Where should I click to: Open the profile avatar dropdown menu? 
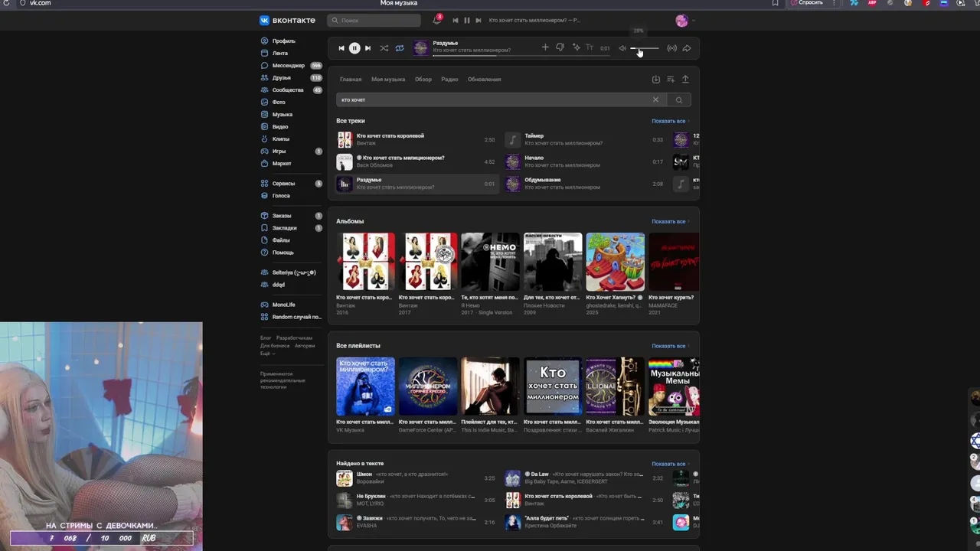(x=684, y=21)
